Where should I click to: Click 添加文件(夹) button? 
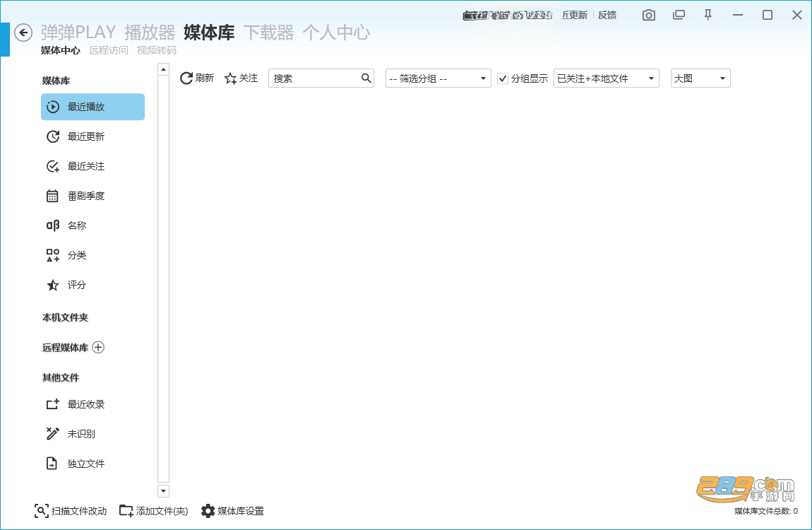point(154,511)
